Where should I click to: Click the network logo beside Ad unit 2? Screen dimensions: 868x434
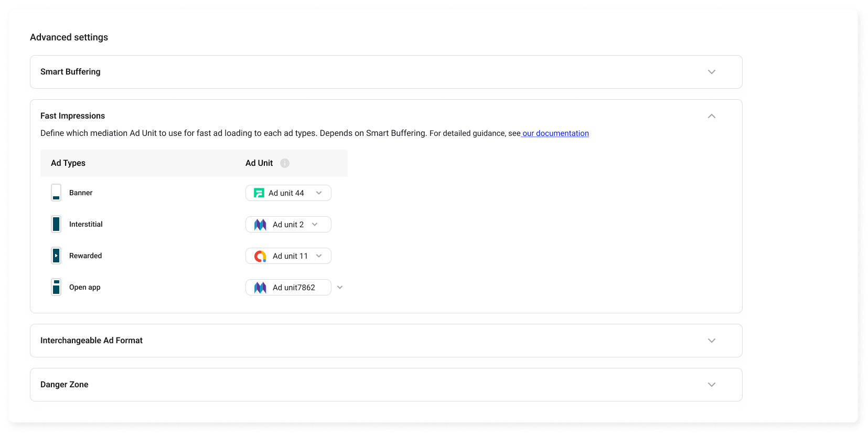(x=260, y=225)
